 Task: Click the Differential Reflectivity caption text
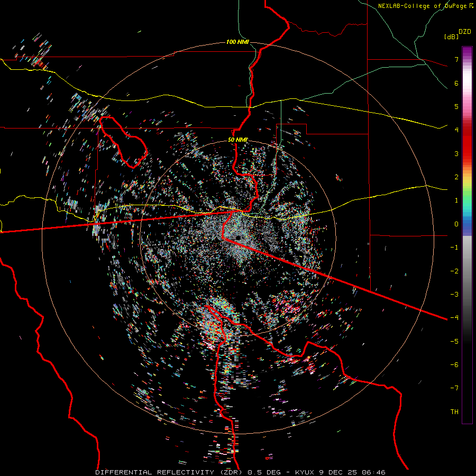coord(240,472)
